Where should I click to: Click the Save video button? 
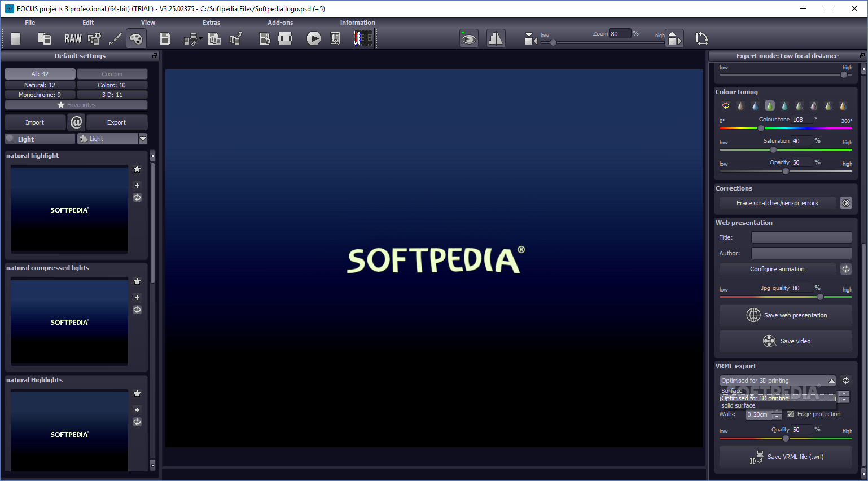tap(786, 341)
